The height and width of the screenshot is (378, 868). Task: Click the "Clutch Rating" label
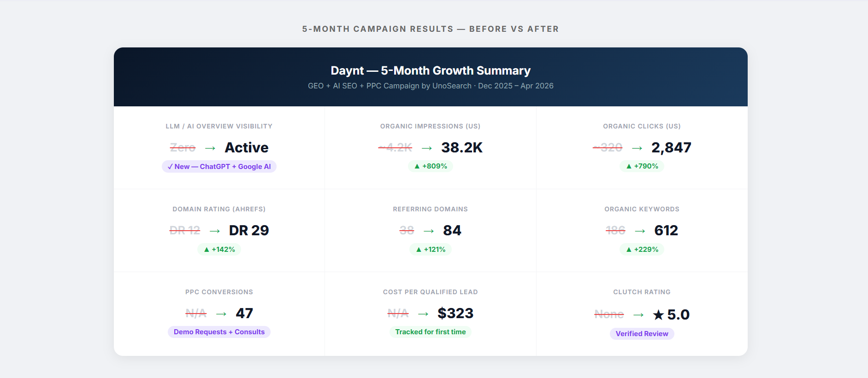click(x=642, y=292)
